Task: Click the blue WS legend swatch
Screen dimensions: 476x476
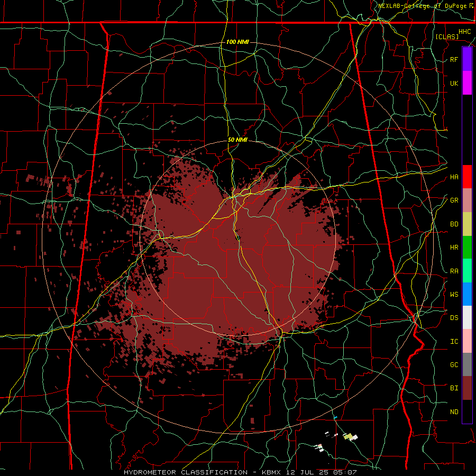Action: (467, 294)
